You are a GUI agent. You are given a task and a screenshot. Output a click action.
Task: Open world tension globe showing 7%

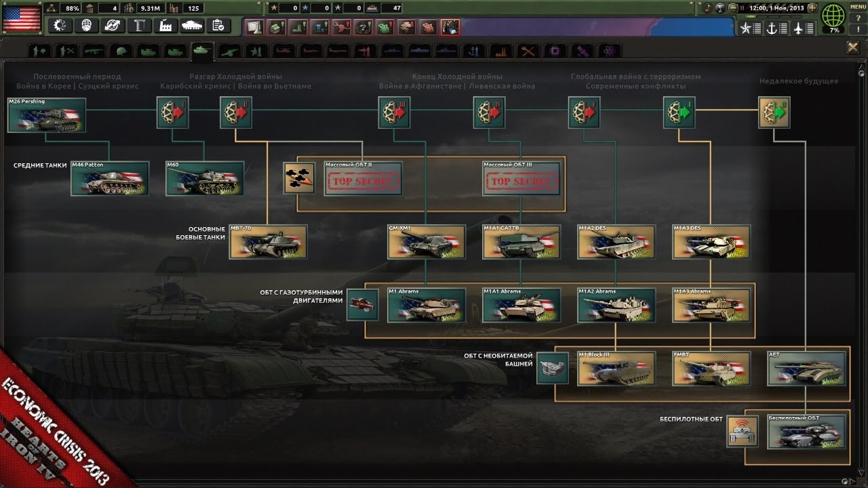click(x=833, y=18)
